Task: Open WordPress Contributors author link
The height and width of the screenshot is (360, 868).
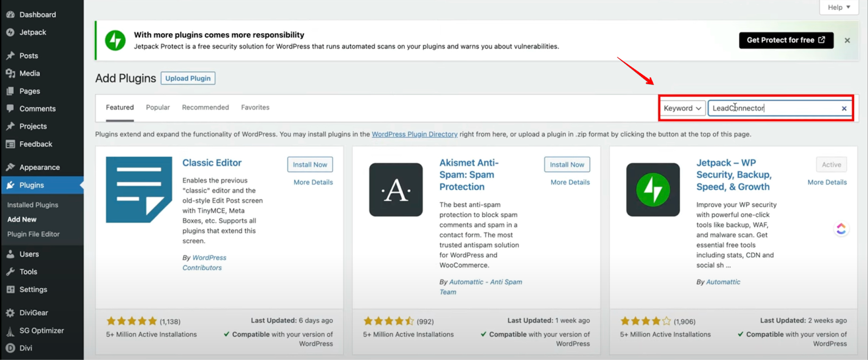Action: tap(205, 262)
